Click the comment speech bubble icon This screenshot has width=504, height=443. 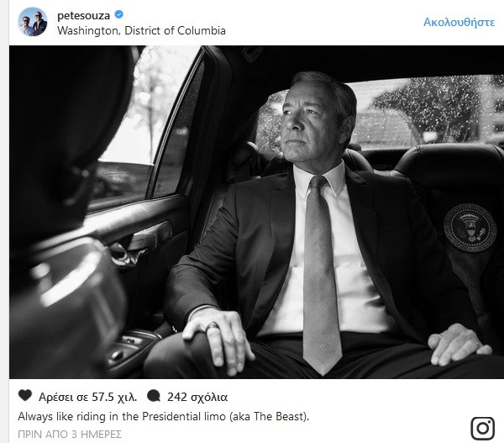tap(154, 396)
